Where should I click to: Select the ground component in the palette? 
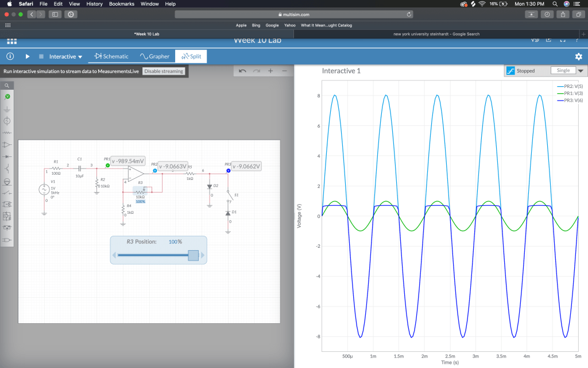pyautogui.click(x=7, y=109)
